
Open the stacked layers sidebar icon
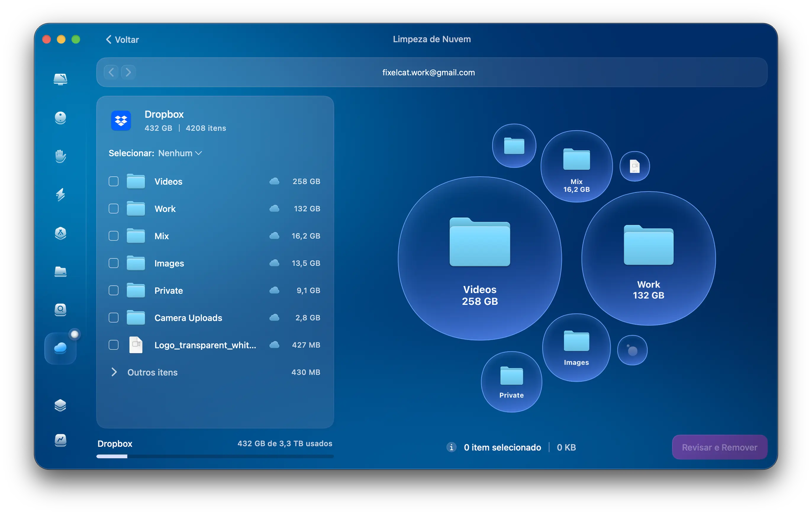pos(60,405)
